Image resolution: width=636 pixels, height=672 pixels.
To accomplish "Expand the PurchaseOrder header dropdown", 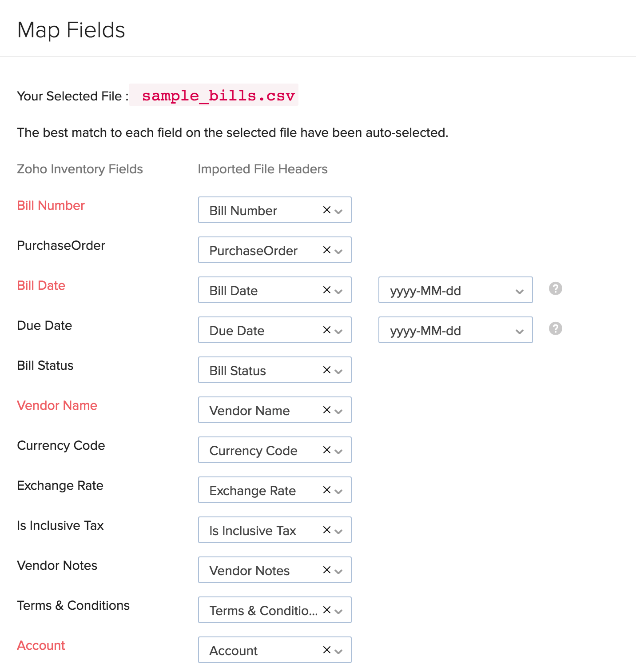I will coord(338,250).
